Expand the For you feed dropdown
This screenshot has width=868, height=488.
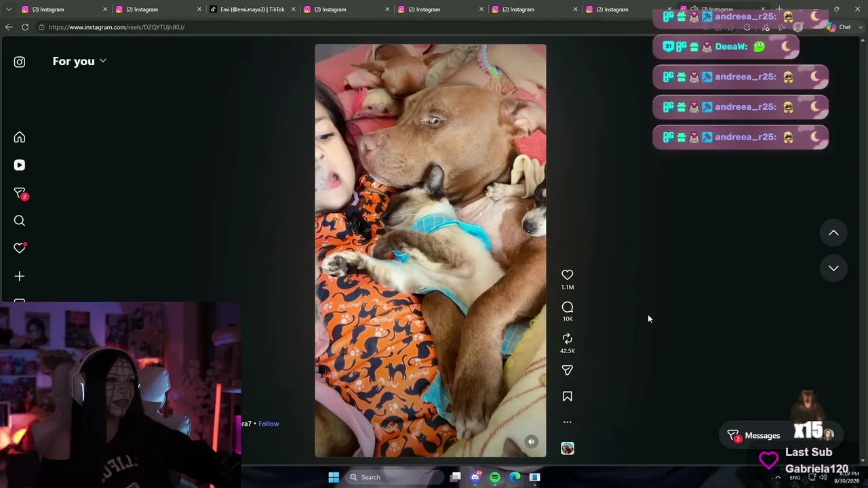(x=79, y=61)
